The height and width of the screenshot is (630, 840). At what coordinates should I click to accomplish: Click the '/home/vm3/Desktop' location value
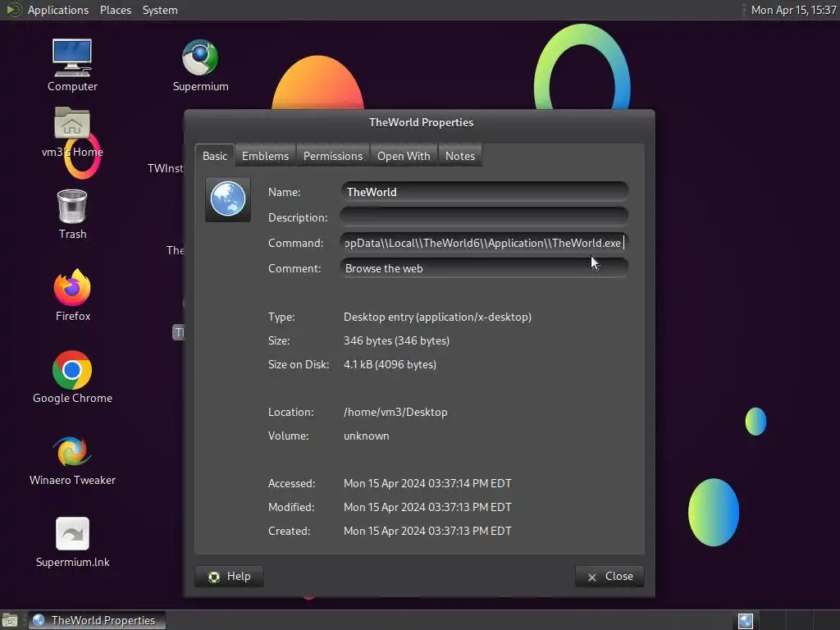click(395, 412)
